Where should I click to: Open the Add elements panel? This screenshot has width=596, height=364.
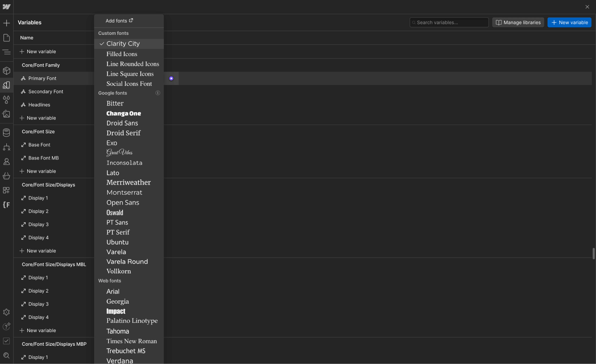6,23
